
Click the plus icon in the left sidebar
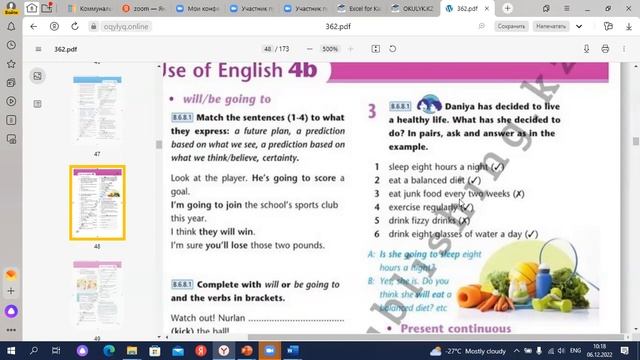point(11,291)
